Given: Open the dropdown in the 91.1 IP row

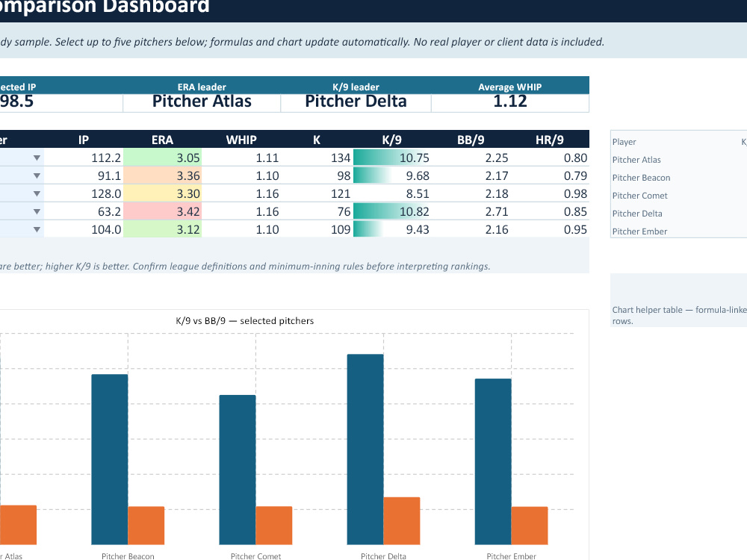Looking at the screenshot, I should coord(37,175).
